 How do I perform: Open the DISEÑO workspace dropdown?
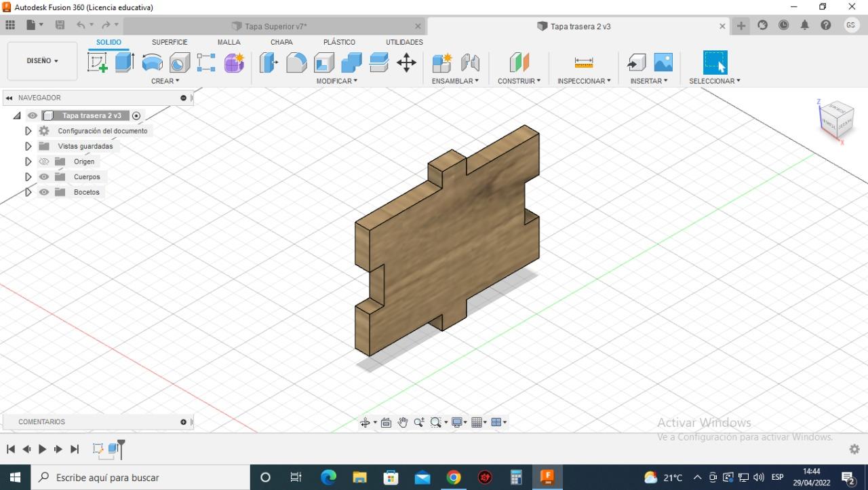[42, 60]
